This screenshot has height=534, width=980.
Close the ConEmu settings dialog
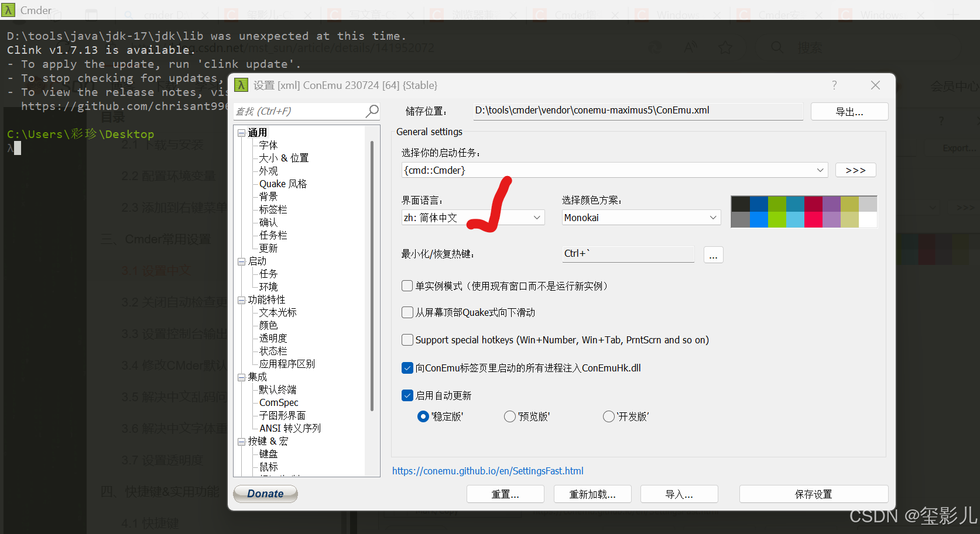point(875,85)
